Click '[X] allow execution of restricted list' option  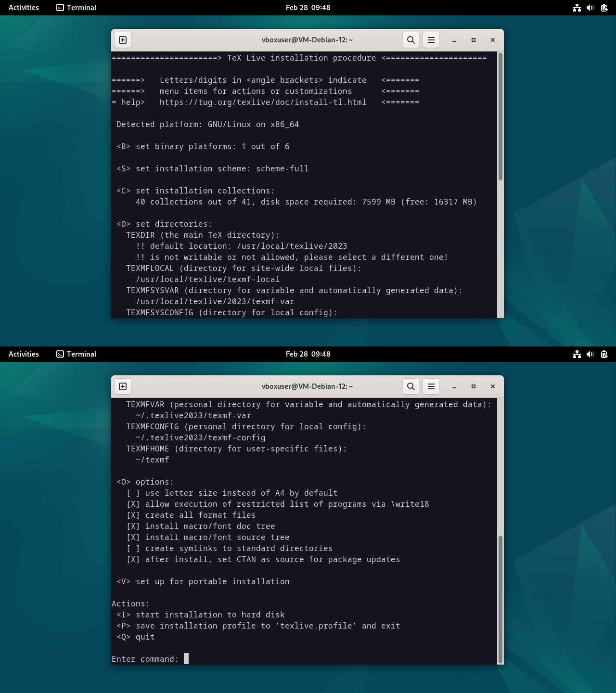pos(278,504)
